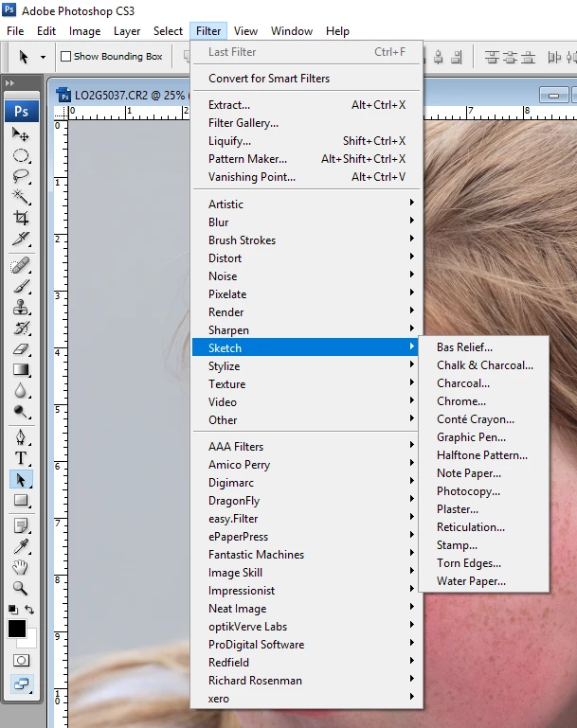Screen dimensions: 577x728
Task: Choose Convert for Smart Filters
Action: (305, 79)
